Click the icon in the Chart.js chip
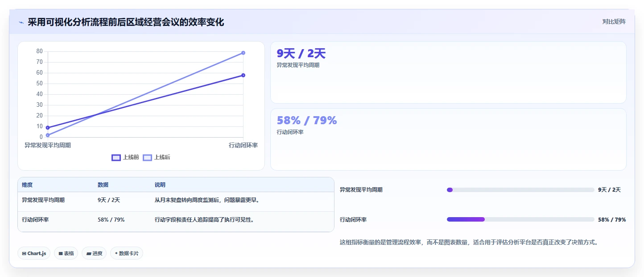Viewport: 644px width, 277px height. pyautogui.click(x=24, y=253)
